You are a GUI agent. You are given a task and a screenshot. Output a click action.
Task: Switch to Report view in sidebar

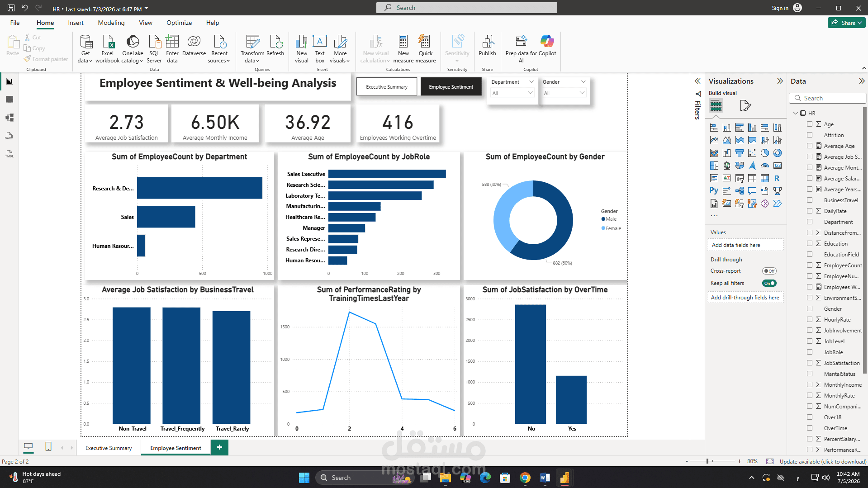[x=9, y=81]
